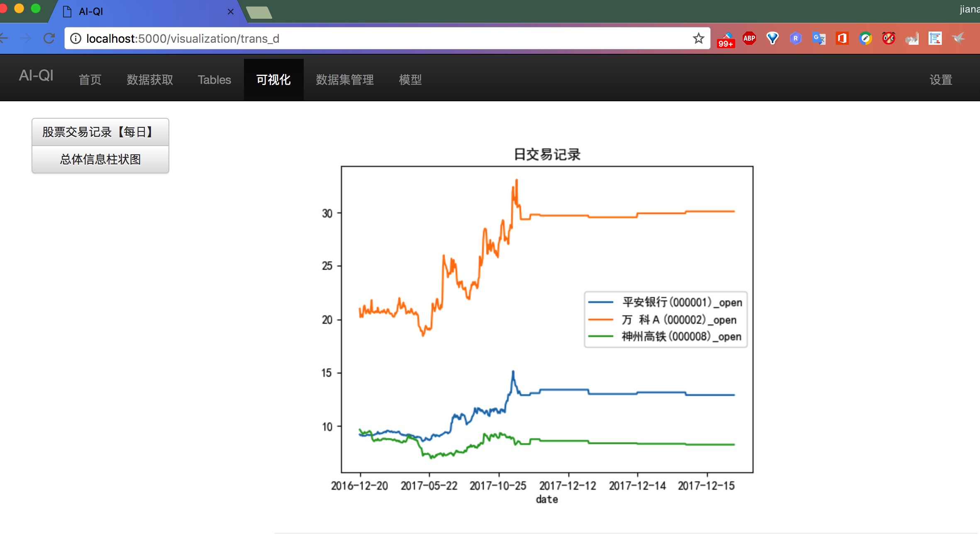
Task: Click the URL address field
Action: 373,39
